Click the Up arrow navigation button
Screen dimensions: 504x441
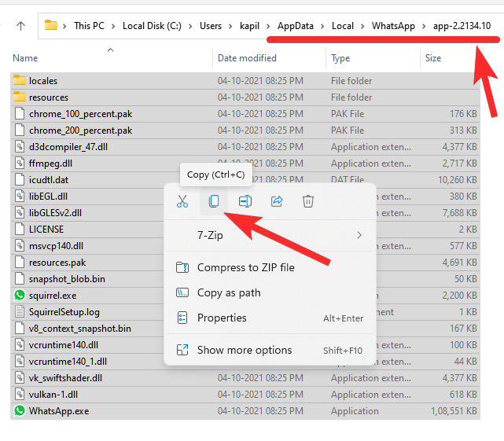point(20,25)
